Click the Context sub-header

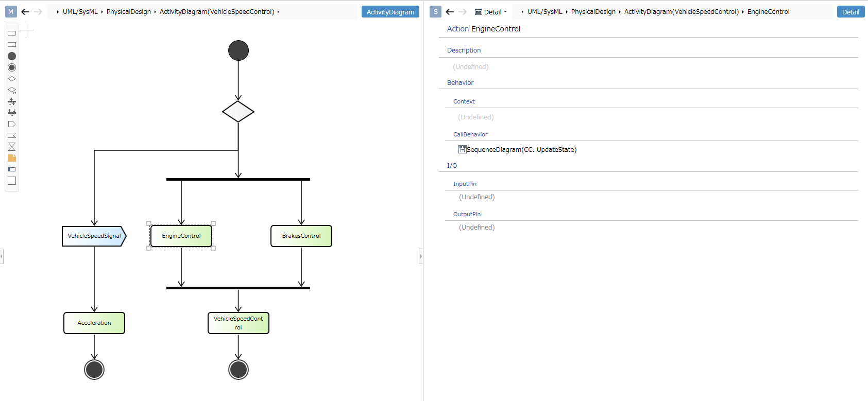464,101
